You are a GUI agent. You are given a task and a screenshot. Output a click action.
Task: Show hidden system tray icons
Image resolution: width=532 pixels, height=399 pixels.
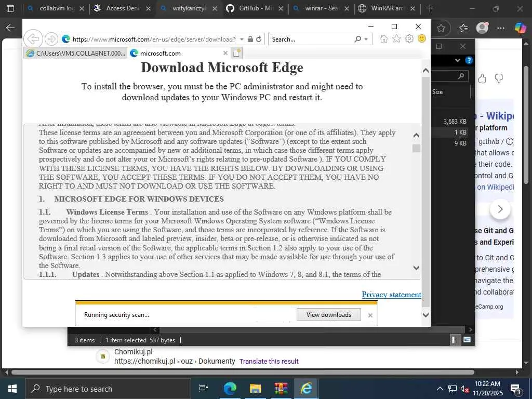(440, 389)
